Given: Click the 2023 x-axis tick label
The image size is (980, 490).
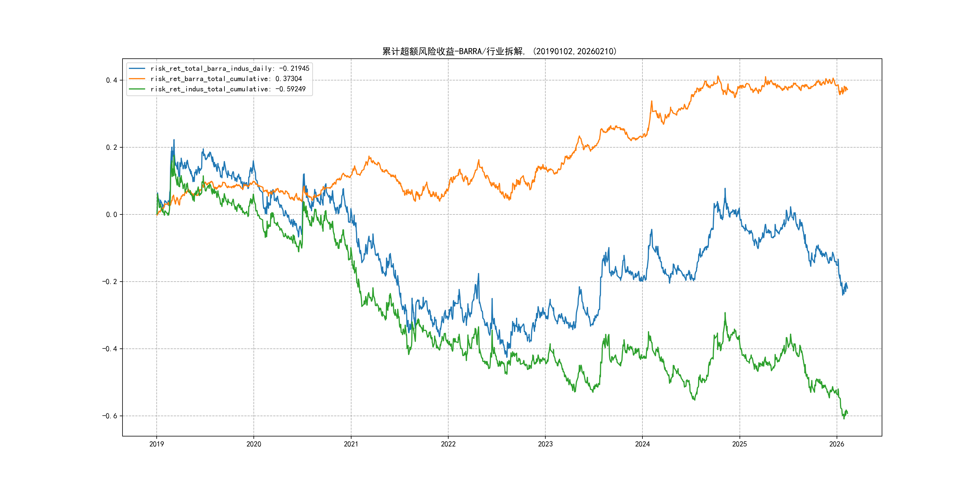Looking at the screenshot, I should pos(545,444).
